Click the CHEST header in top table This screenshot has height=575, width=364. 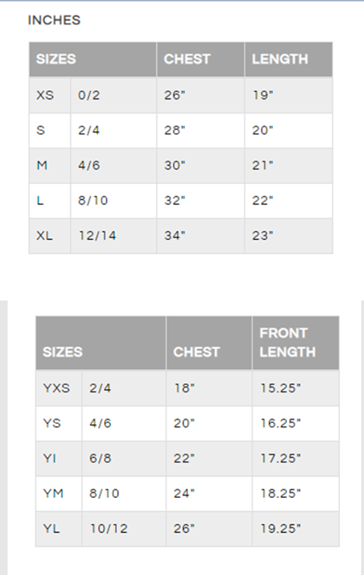click(x=187, y=59)
